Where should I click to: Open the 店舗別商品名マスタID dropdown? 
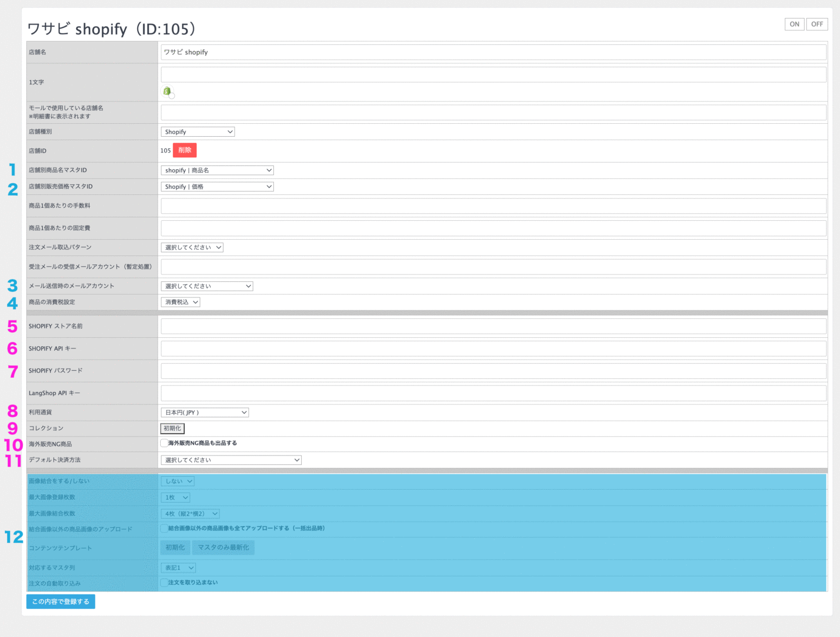pos(217,170)
